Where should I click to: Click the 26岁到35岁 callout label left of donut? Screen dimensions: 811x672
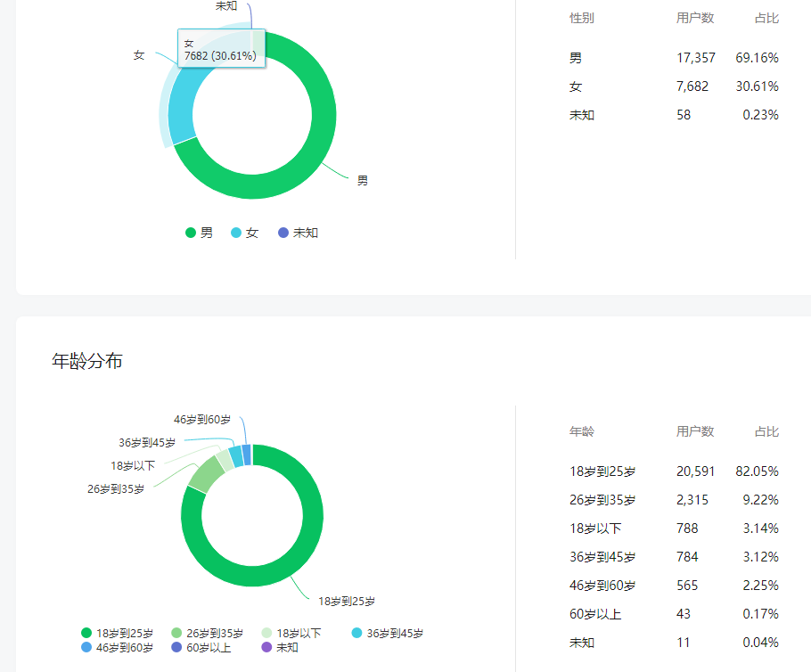click(x=116, y=489)
